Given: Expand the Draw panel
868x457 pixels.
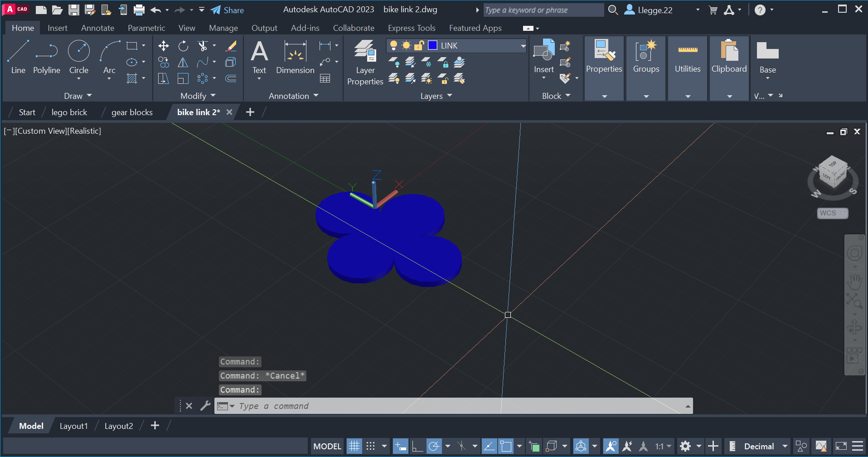Looking at the screenshot, I should point(78,96).
